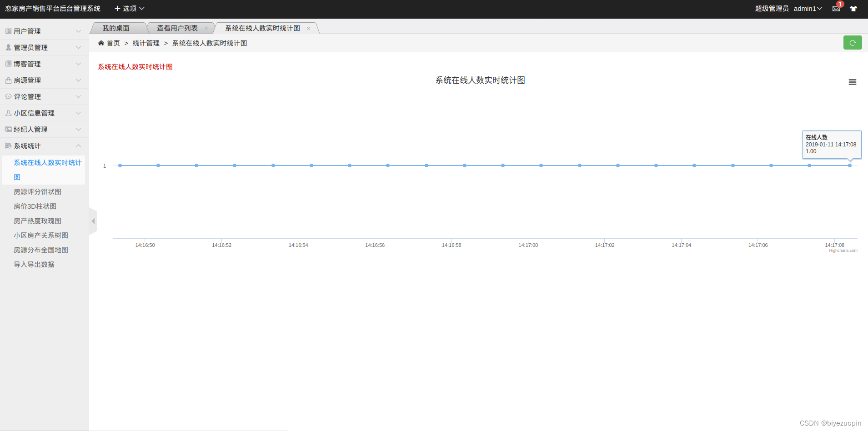This screenshot has width=868, height=431.
Task: Click the 14:17:04 x-axis label
Action: pyautogui.click(x=681, y=245)
